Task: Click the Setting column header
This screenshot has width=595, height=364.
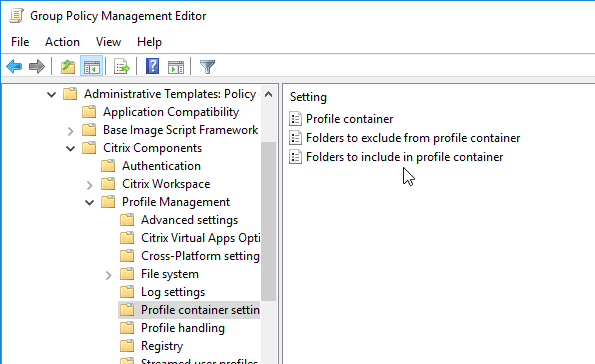Action: (308, 97)
